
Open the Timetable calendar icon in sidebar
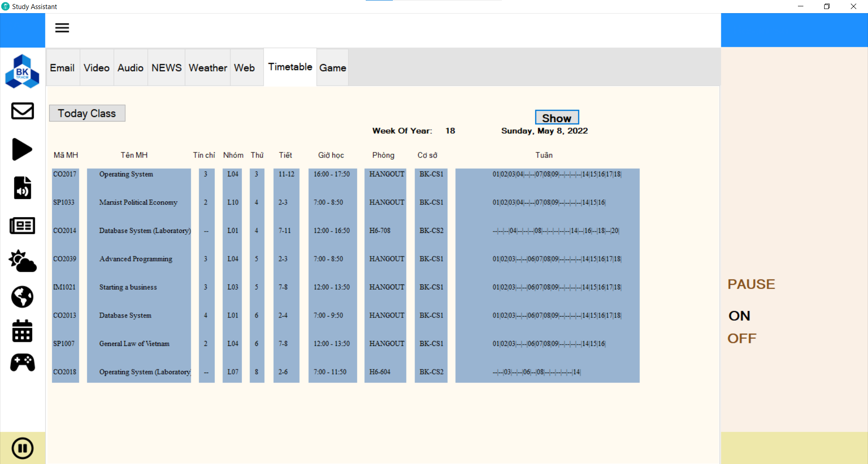[x=22, y=331]
